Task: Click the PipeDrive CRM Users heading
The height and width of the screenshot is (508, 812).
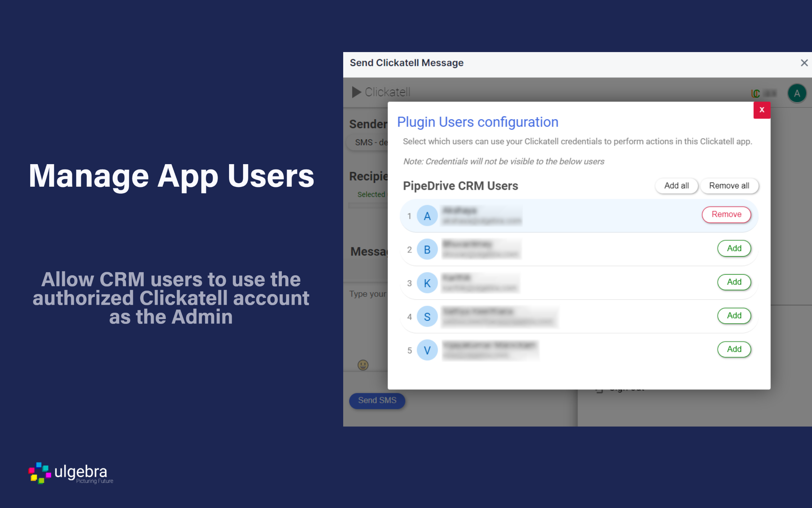Action: tap(460, 186)
